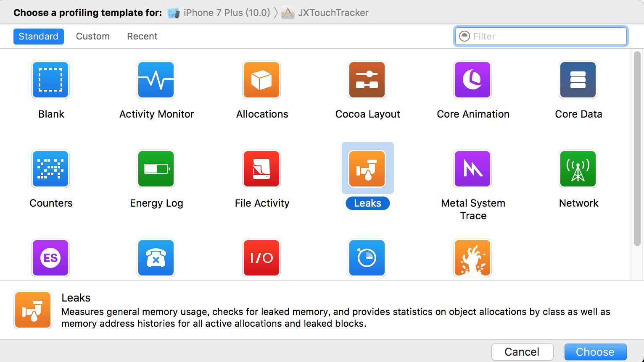Select the Energy Log battery icon
This screenshot has height=362, width=644.
click(x=156, y=169)
